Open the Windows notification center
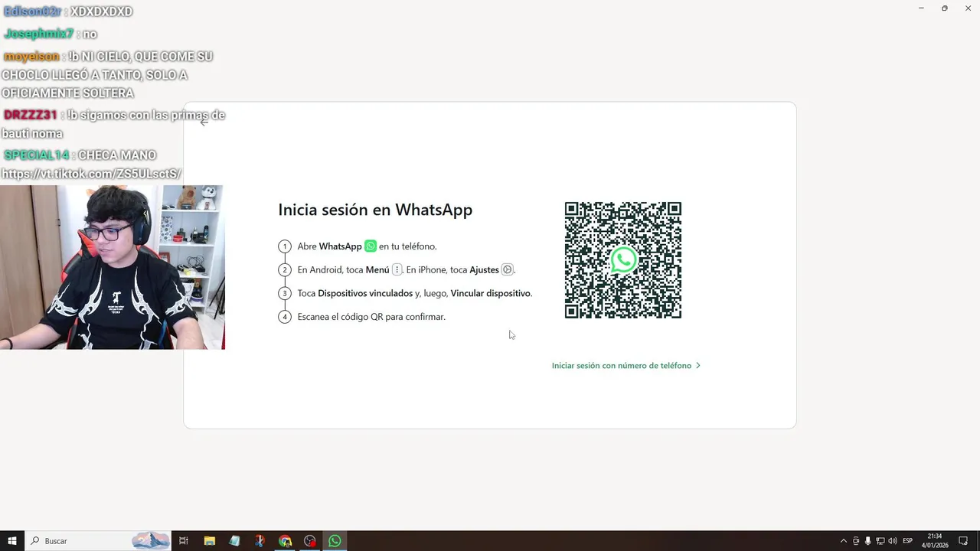980x551 pixels. pyautogui.click(x=964, y=541)
